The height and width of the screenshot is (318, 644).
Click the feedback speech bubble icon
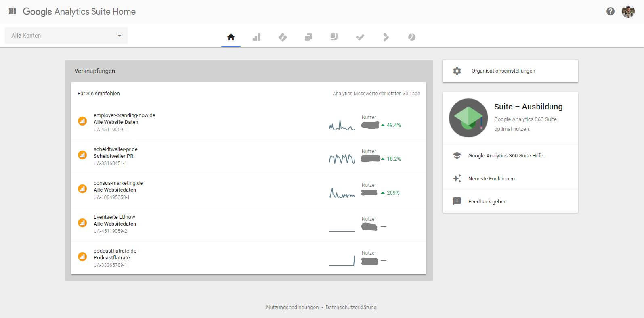tap(457, 201)
